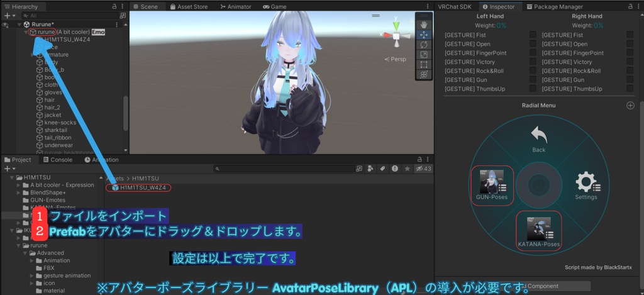
Task: Select the Transform tool in Scene toolbar
Action: tap(424, 74)
